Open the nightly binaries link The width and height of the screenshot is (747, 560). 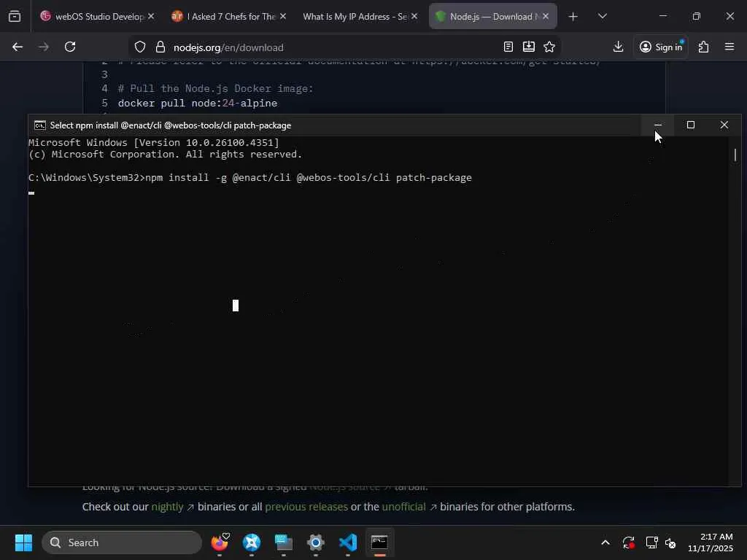(167, 507)
